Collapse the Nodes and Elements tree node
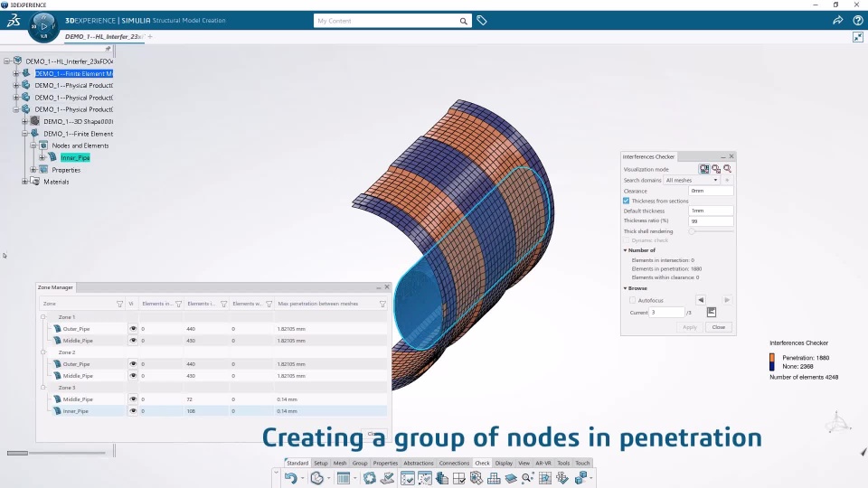 [x=33, y=145]
